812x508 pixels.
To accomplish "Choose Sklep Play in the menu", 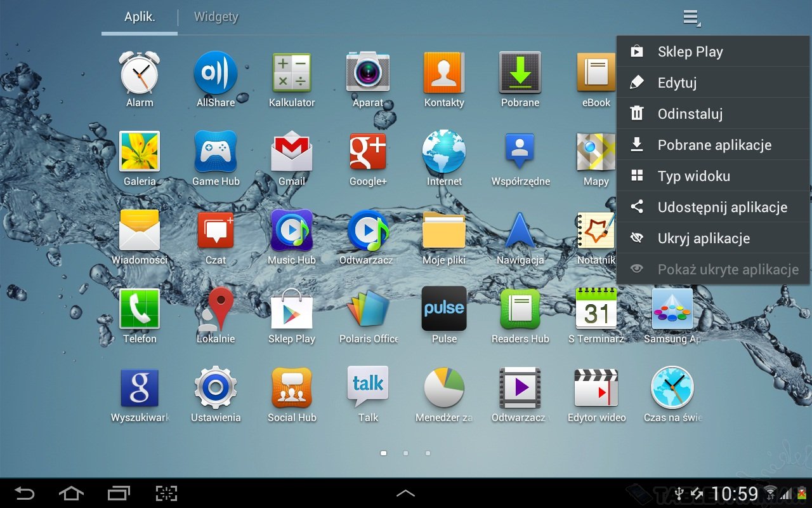I will click(690, 52).
